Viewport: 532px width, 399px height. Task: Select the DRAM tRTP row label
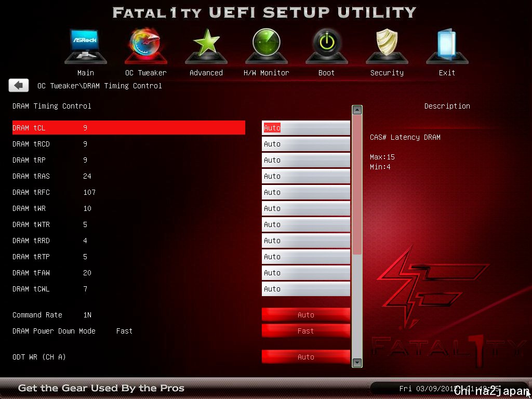click(x=31, y=257)
